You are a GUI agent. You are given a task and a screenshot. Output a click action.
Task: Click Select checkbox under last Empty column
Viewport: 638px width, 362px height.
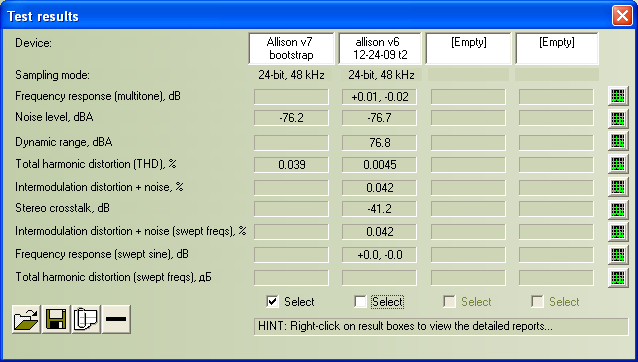click(537, 301)
